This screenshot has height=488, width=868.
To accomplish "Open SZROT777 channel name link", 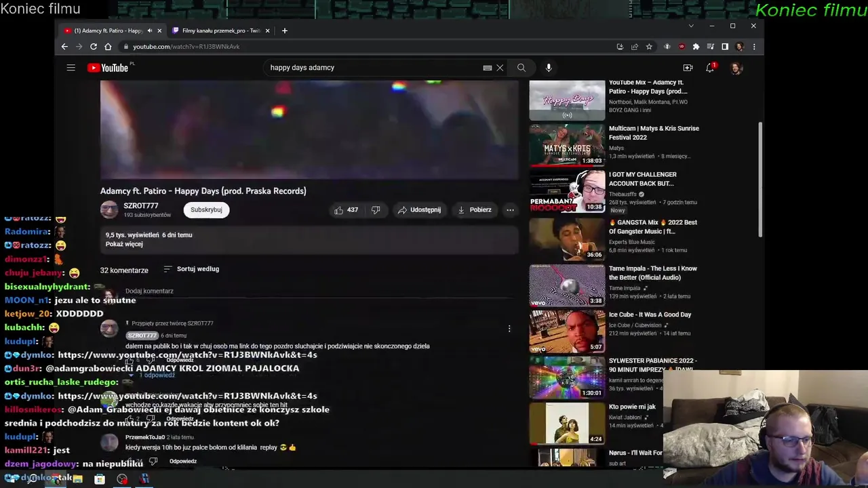I will 141,206.
